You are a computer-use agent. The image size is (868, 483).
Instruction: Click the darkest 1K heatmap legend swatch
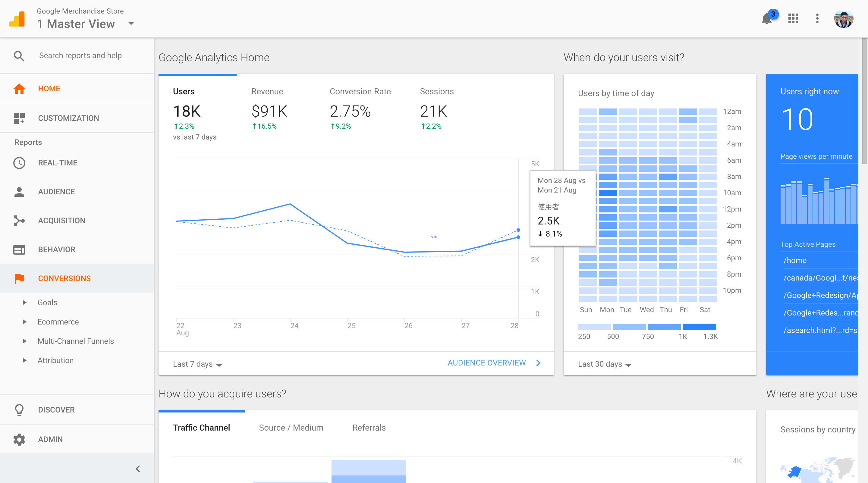[700, 327]
